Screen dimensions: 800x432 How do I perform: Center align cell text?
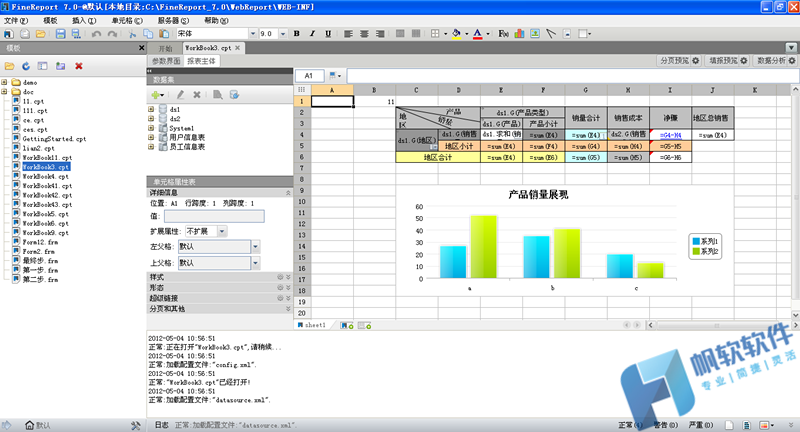(x=364, y=34)
